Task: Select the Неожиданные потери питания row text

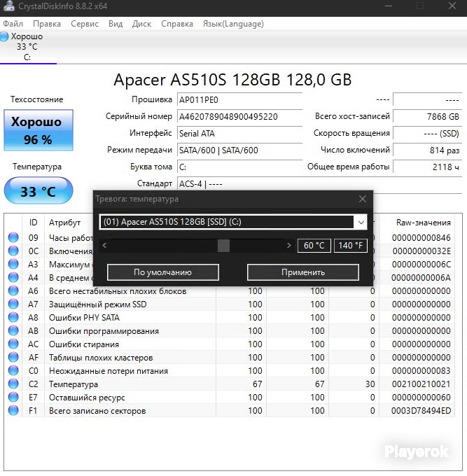Action: [x=109, y=371]
